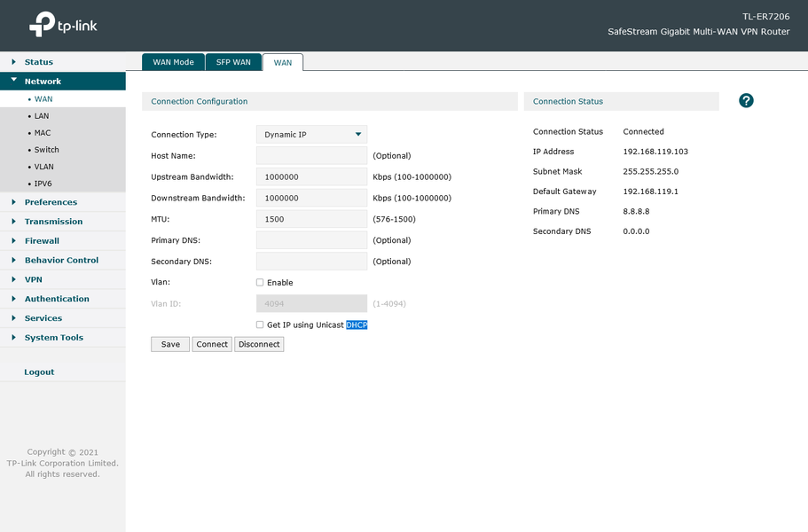Expand the Firewall menu section
808x532 pixels.
(x=63, y=240)
